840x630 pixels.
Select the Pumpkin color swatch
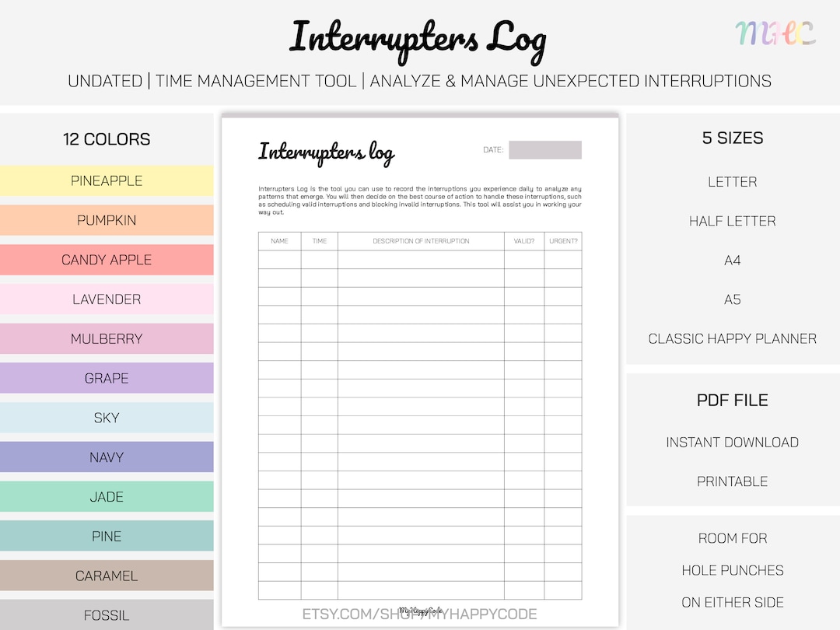click(x=107, y=220)
